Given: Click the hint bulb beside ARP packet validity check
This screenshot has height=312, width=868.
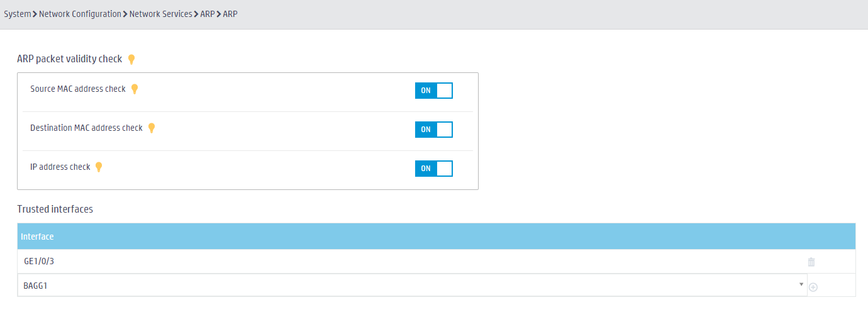Looking at the screenshot, I should 131,59.
